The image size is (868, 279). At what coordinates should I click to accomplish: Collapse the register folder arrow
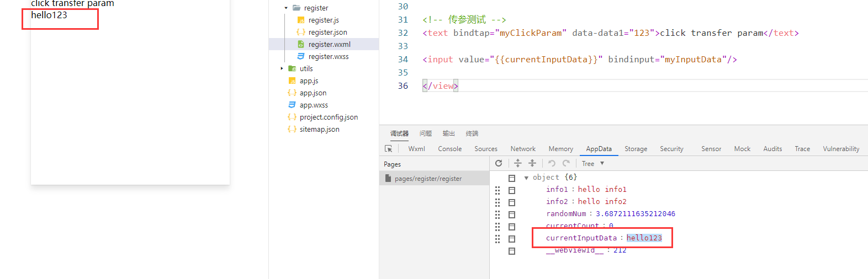[x=286, y=8]
